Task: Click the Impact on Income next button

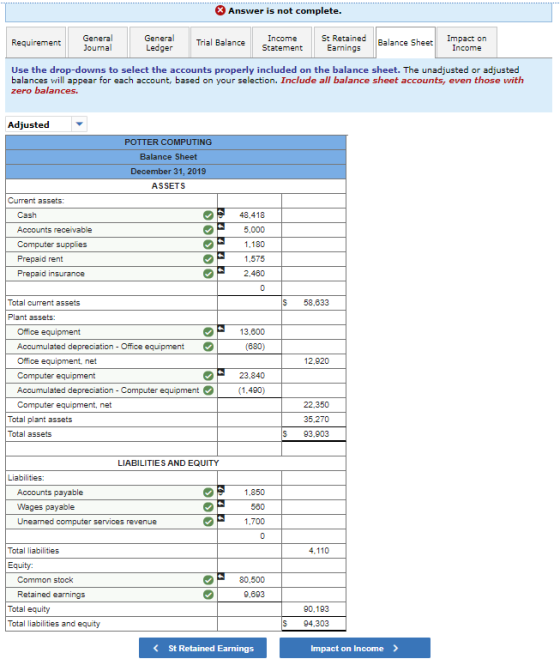Action: [x=355, y=648]
